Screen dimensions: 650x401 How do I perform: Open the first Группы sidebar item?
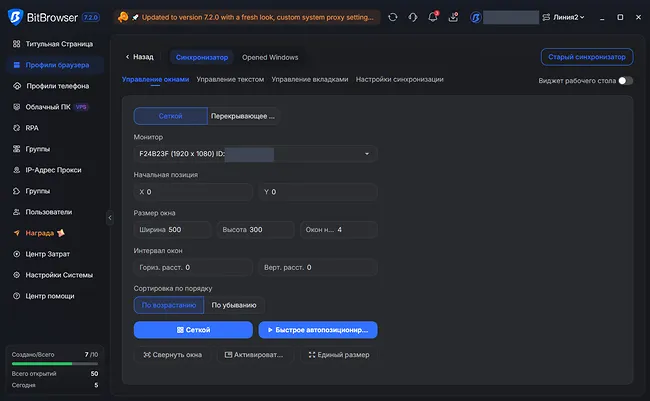click(x=53, y=149)
